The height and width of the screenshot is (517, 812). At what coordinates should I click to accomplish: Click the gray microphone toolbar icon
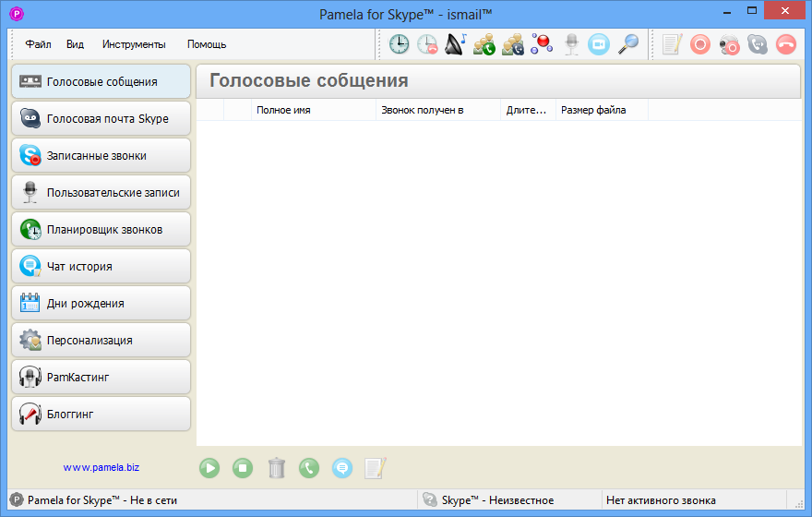tap(571, 44)
